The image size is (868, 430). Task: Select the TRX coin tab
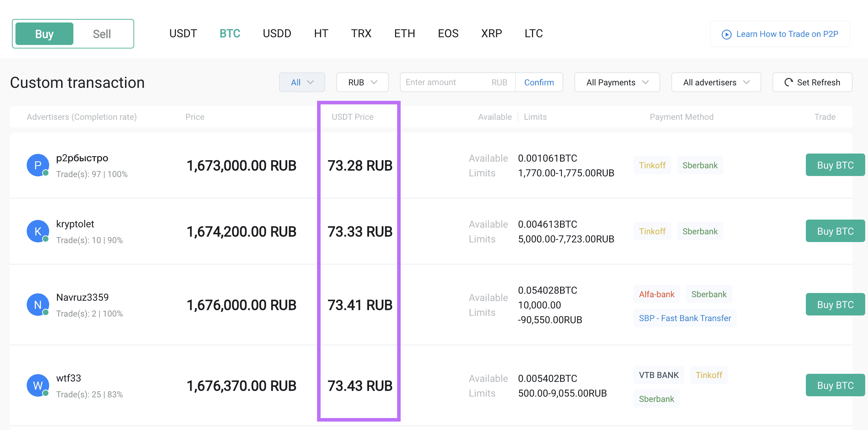(361, 33)
